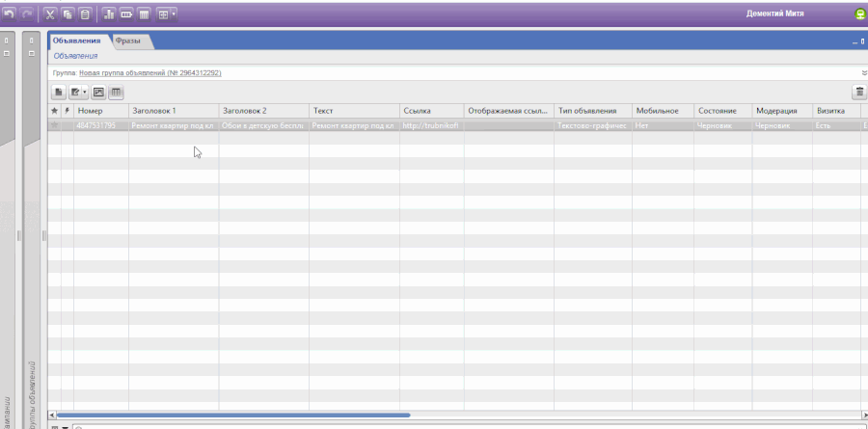Select the Текстово-графическое ad type cell

point(593,125)
